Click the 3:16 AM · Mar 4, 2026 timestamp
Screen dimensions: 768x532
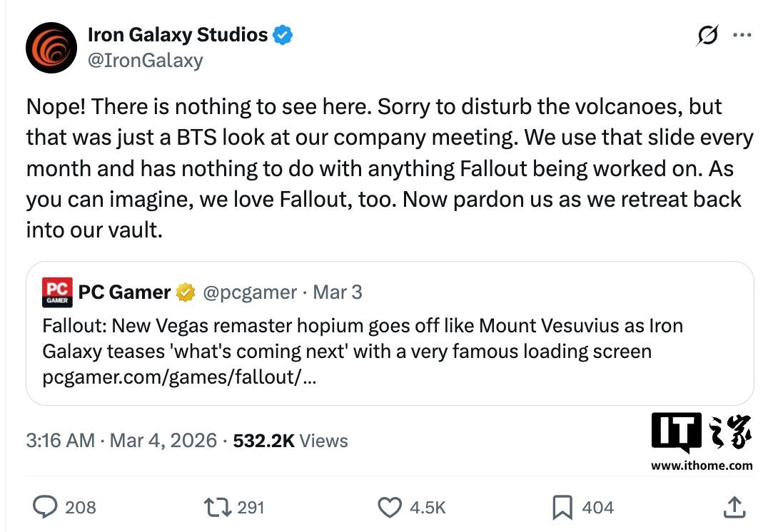[x=121, y=441]
